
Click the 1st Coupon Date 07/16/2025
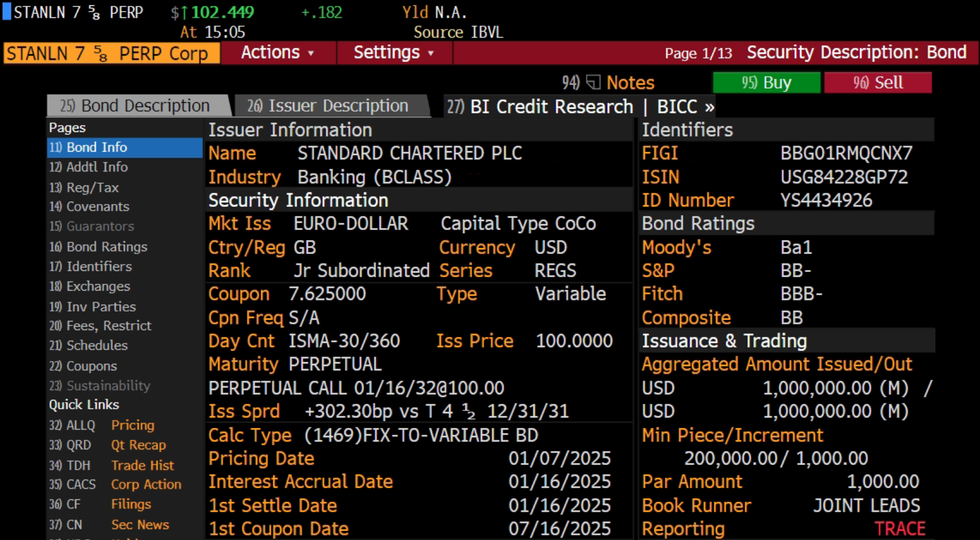pos(560,528)
